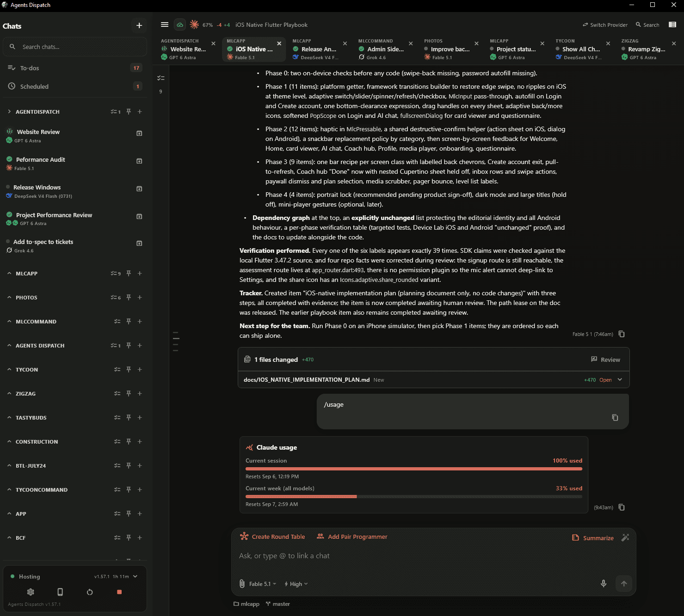Archive the Performance Audit chat
Image resolution: width=684 pixels, height=616 pixels.
pyautogui.click(x=139, y=161)
